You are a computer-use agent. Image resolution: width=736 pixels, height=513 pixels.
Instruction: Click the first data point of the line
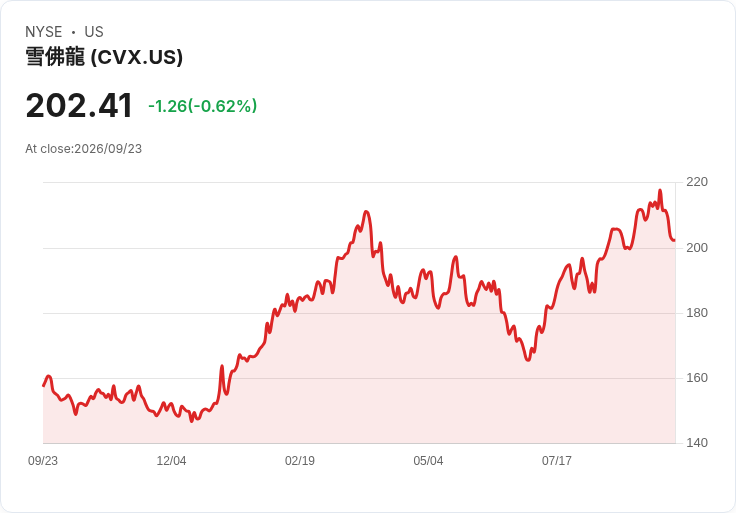coord(43,386)
